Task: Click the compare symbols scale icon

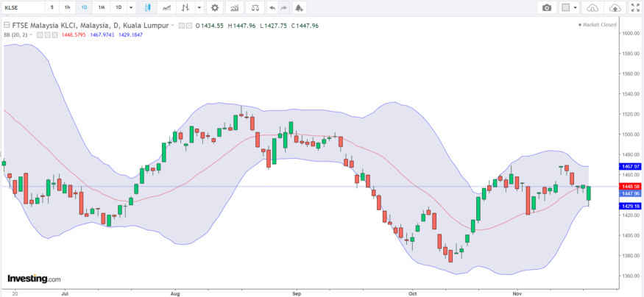Action: click(255, 7)
